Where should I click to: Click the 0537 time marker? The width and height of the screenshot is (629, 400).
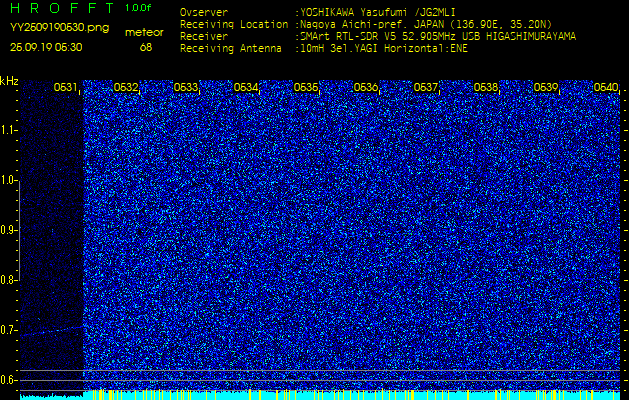tap(426, 87)
